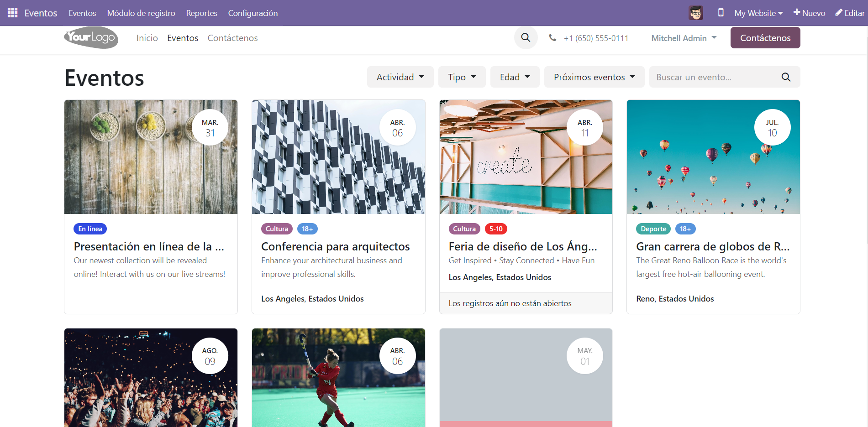The image size is (868, 427).
Task: Click the YourLogo site logo
Action: pos(91,38)
